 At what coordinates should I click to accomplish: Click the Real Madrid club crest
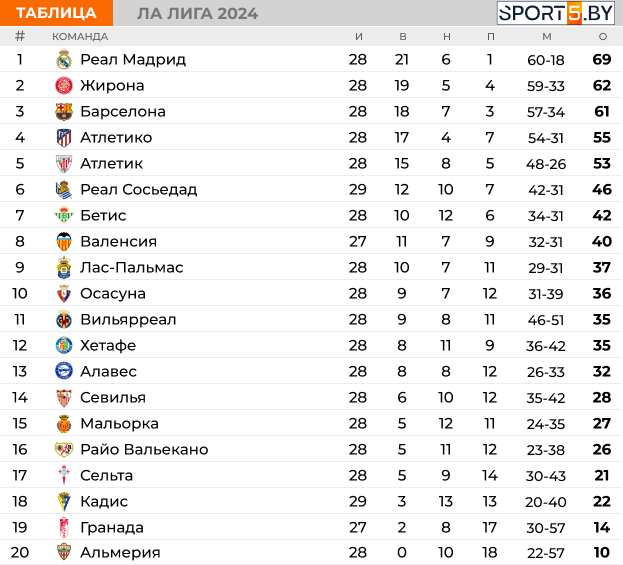[64, 60]
